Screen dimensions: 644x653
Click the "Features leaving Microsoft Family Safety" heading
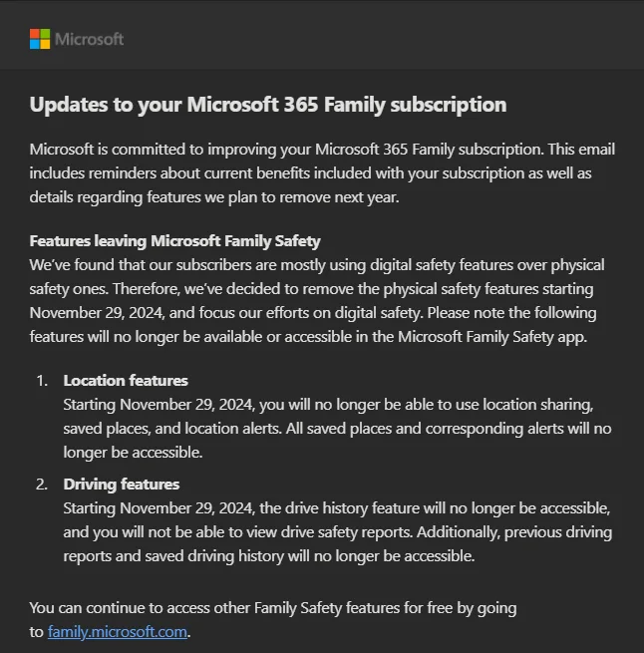174,241
